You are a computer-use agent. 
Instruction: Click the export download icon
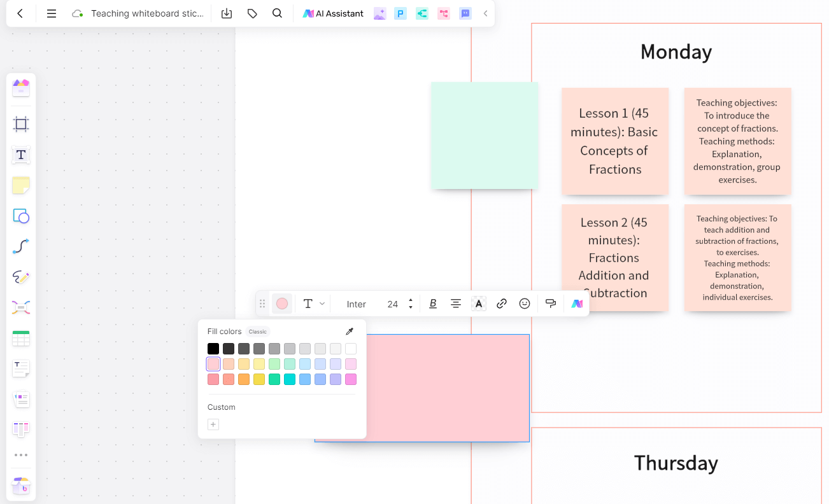(227, 13)
